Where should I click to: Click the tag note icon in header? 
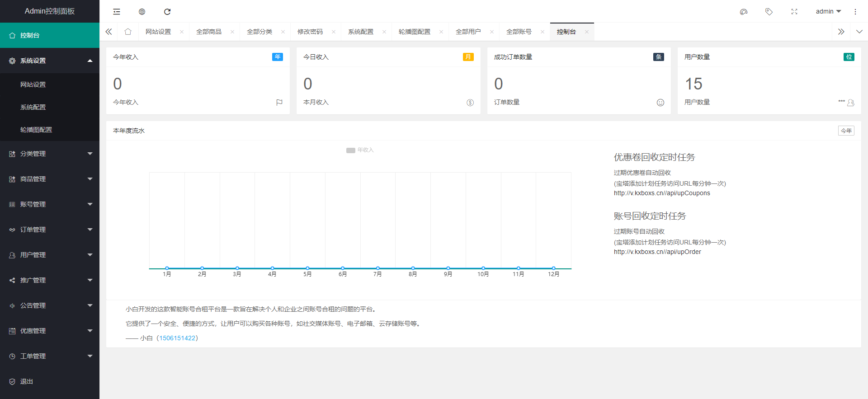pyautogui.click(x=769, y=12)
